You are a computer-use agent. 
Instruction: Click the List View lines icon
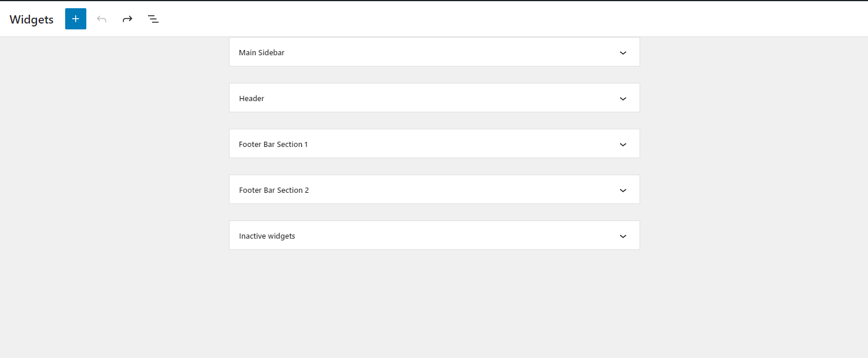pos(153,18)
